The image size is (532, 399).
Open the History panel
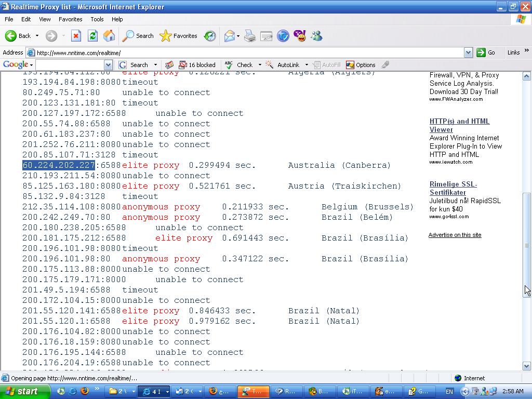pos(210,36)
